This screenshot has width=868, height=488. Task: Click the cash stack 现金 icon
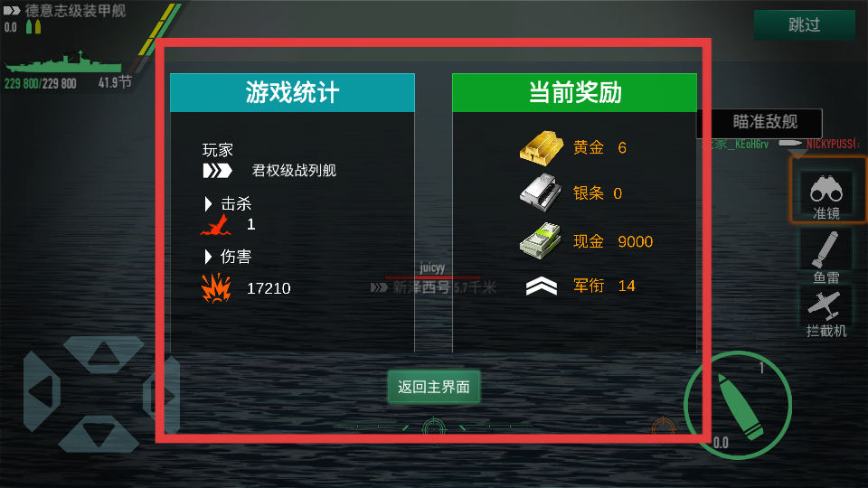541,240
